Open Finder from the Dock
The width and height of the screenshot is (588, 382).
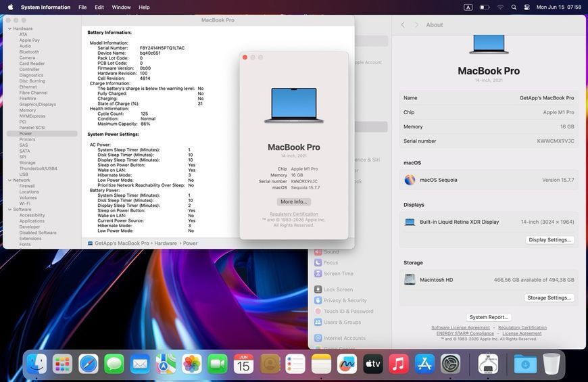click(36, 364)
